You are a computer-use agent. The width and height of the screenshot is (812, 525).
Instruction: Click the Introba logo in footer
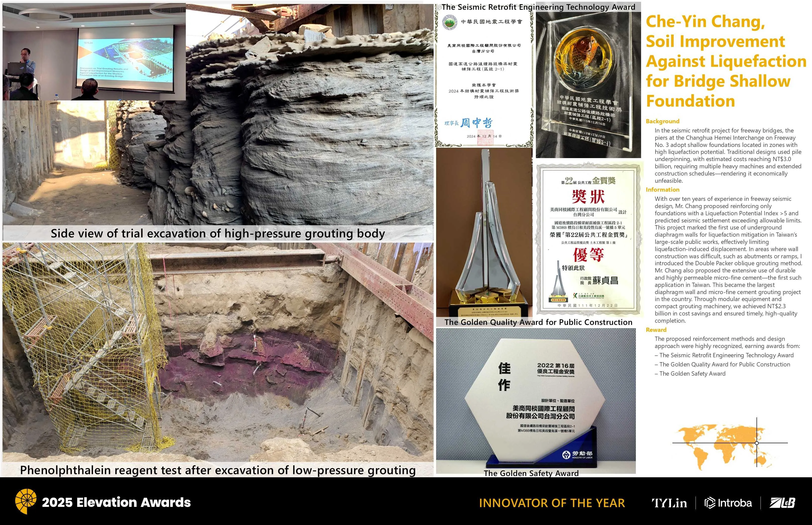728,503
